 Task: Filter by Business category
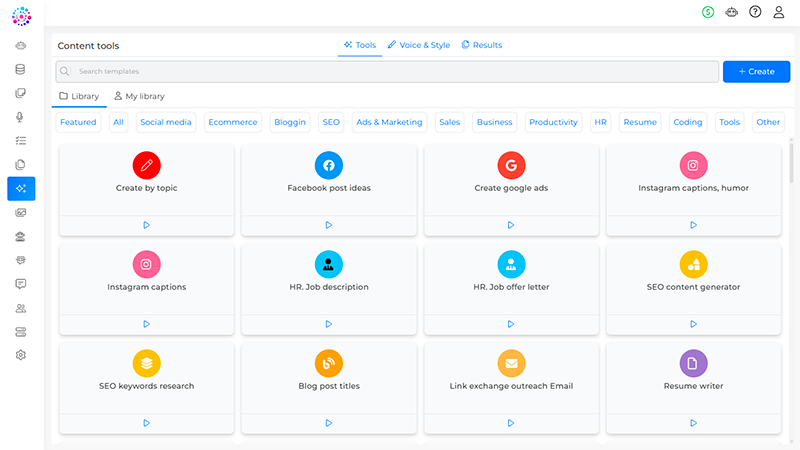click(x=494, y=122)
